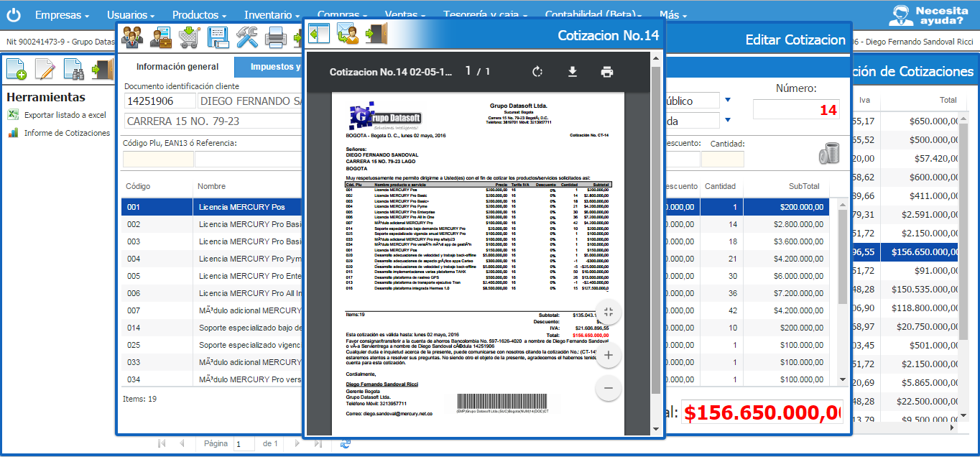Click the Cantidad input field
The image size is (980, 457).
723,160
